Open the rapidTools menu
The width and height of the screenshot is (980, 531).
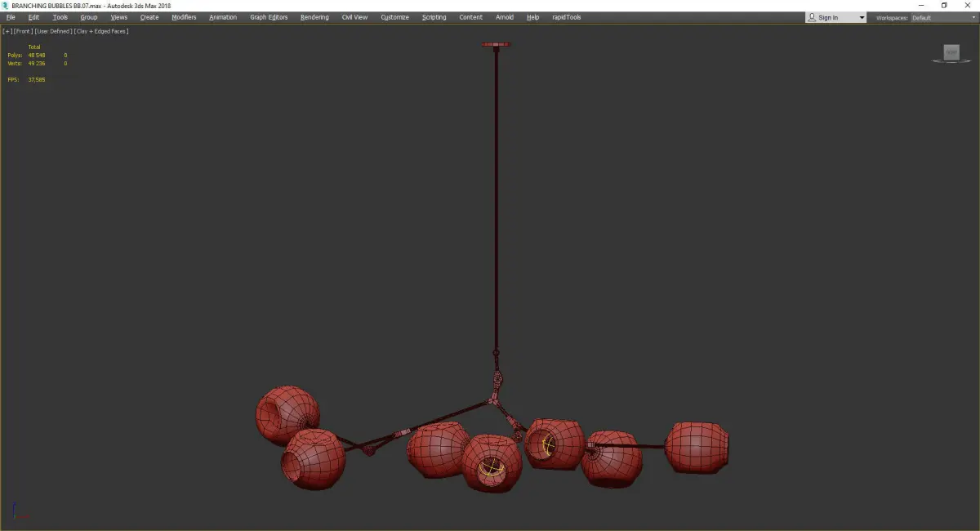[x=567, y=17]
